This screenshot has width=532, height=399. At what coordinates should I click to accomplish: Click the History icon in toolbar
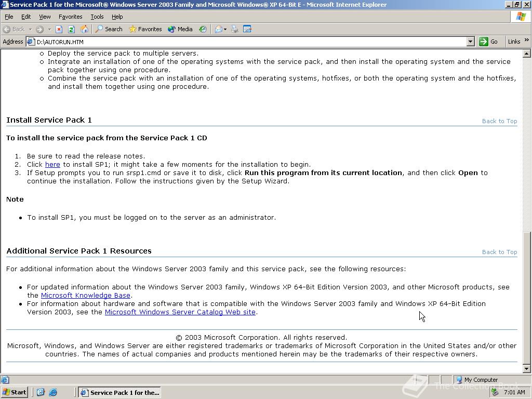click(x=203, y=29)
